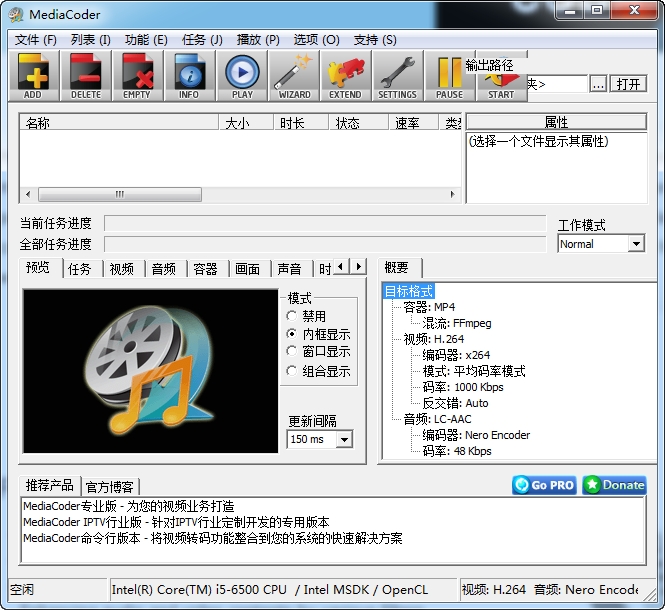Click the PAUSE toolbar icon

click(x=450, y=76)
